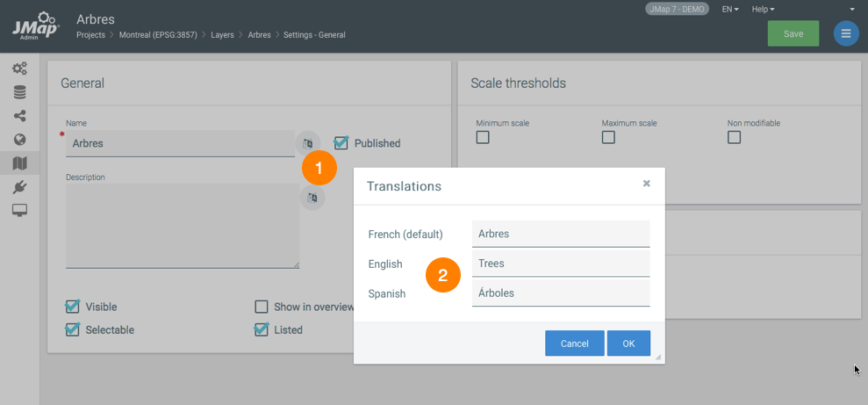Click the Spanish translation text field
Viewport: 868px width, 405px height.
(561, 293)
